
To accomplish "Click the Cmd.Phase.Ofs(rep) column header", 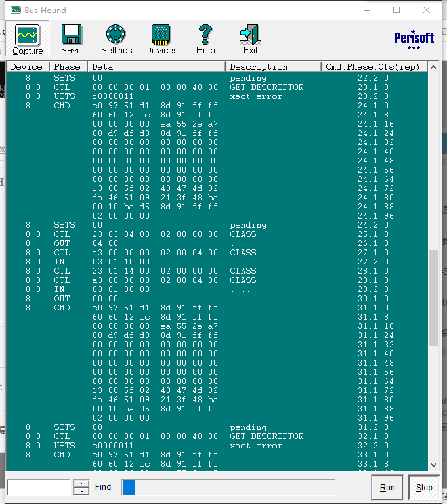I will [x=375, y=66].
